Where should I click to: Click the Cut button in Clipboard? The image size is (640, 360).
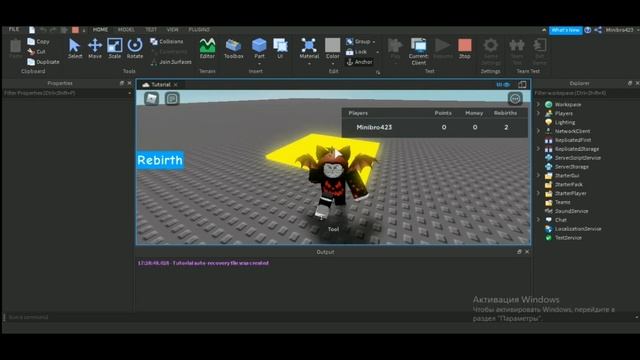[x=36, y=51]
